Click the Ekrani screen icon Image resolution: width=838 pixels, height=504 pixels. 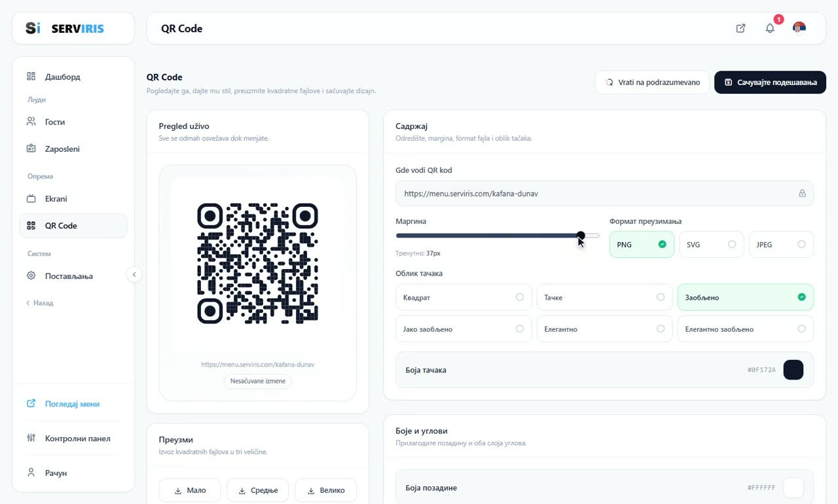tap(31, 198)
